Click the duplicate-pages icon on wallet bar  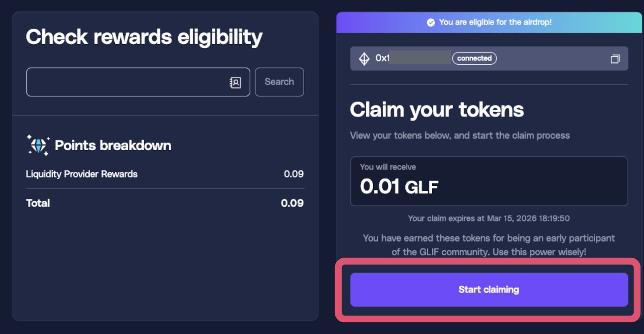point(615,59)
